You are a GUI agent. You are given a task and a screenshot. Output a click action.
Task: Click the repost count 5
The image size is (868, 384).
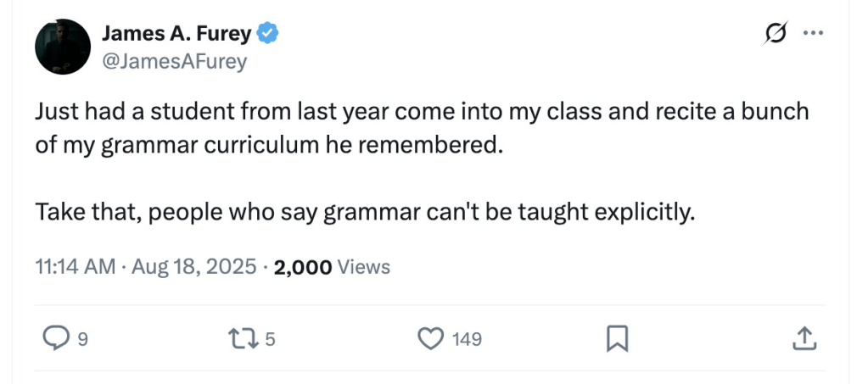click(x=270, y=340)
